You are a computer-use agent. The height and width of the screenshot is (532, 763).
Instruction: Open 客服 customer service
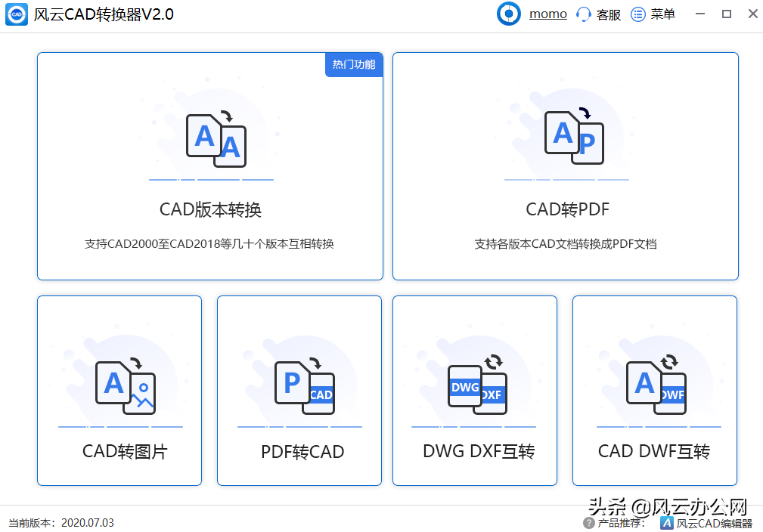(608, 14)
